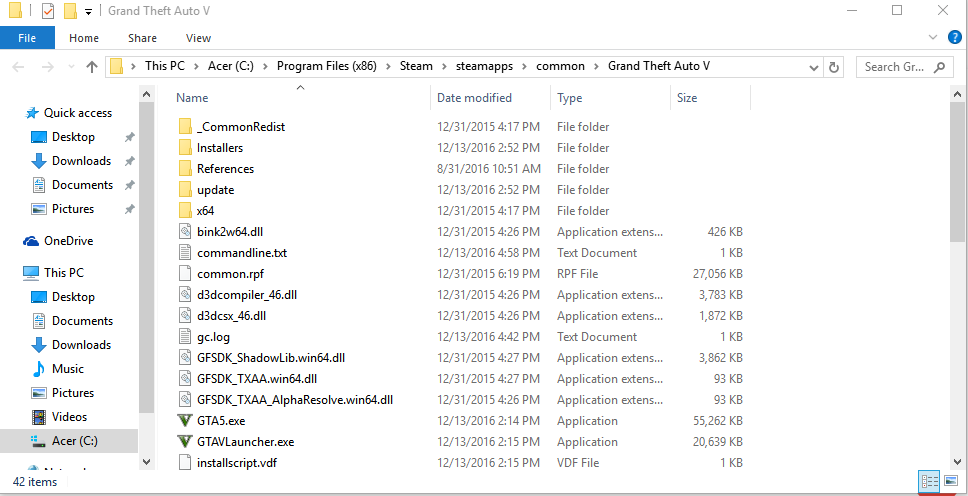
Task: Select the Music icon under This PC
Action: click(x=39, y=369)
